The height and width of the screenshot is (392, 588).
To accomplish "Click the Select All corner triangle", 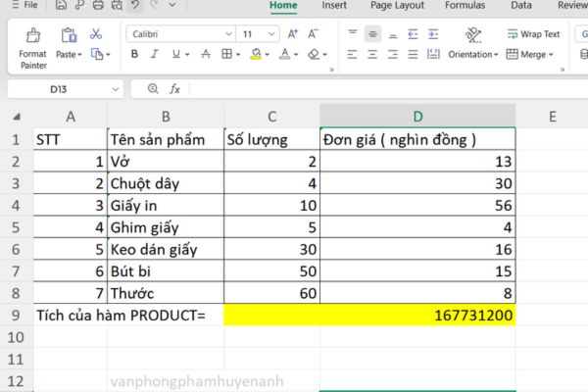I will (x=16, y=117).
